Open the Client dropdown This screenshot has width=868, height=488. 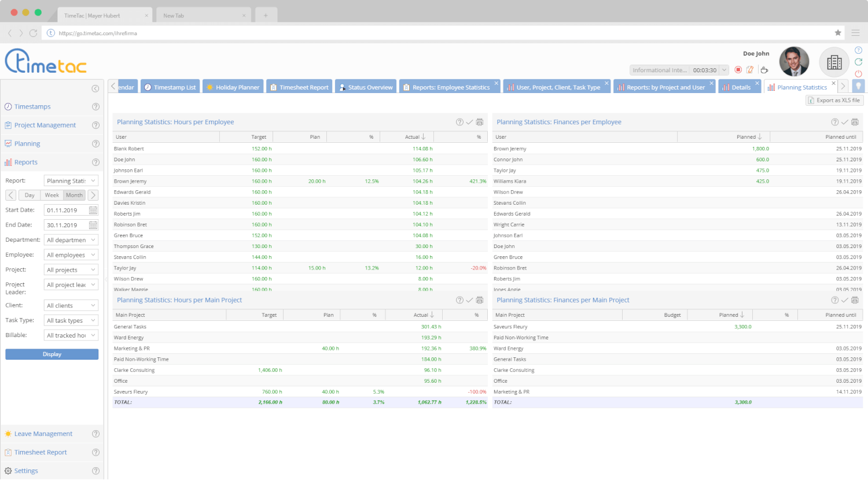[x=71, y=305]
